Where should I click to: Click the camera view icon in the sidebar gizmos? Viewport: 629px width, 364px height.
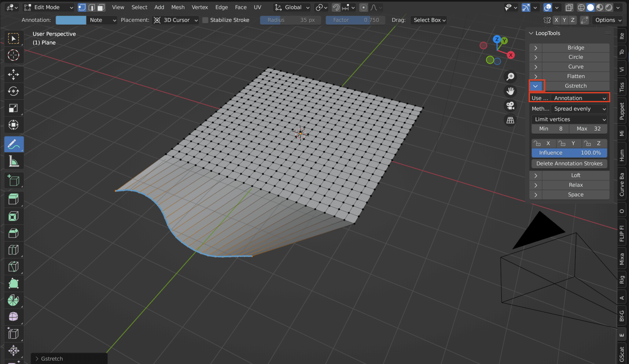510,106
